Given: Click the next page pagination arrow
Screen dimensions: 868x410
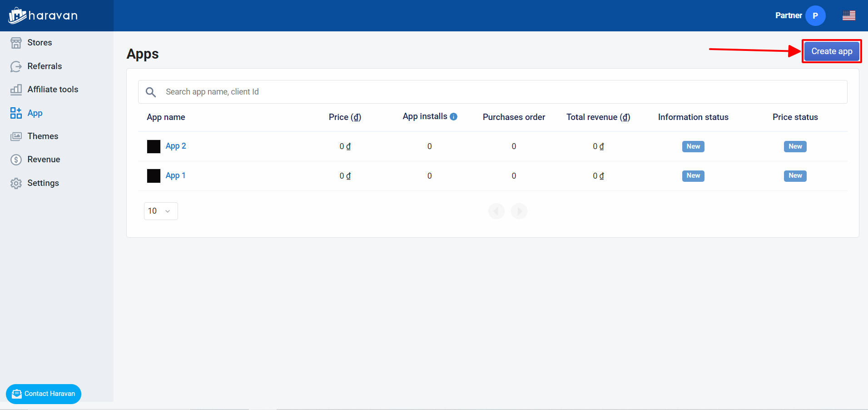Looking at the screenshot, I should [x=519, y=211].
